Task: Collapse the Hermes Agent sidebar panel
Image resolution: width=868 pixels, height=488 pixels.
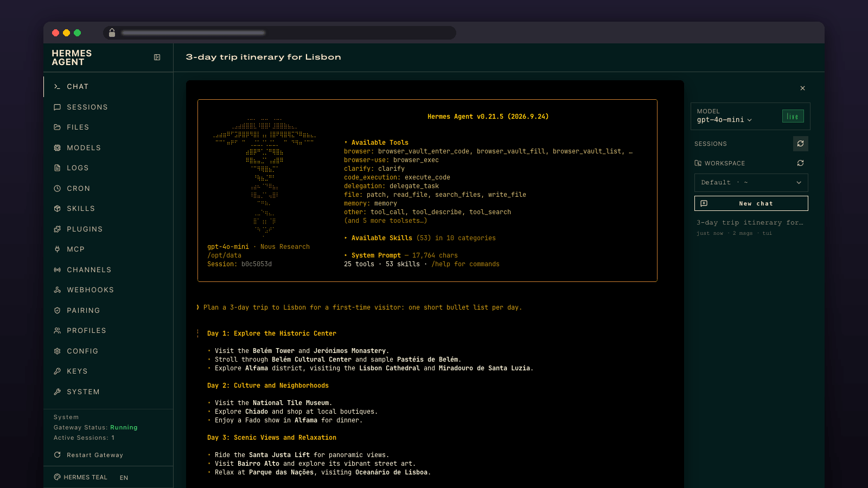Action: (157, 57)
